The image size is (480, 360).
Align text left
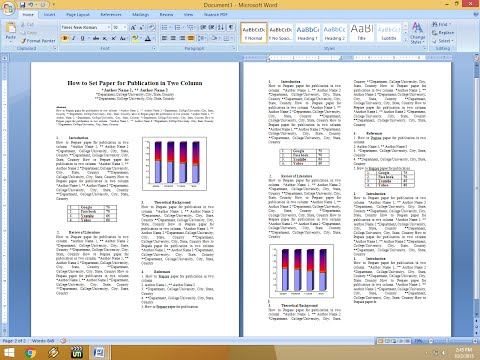(164, 38)
